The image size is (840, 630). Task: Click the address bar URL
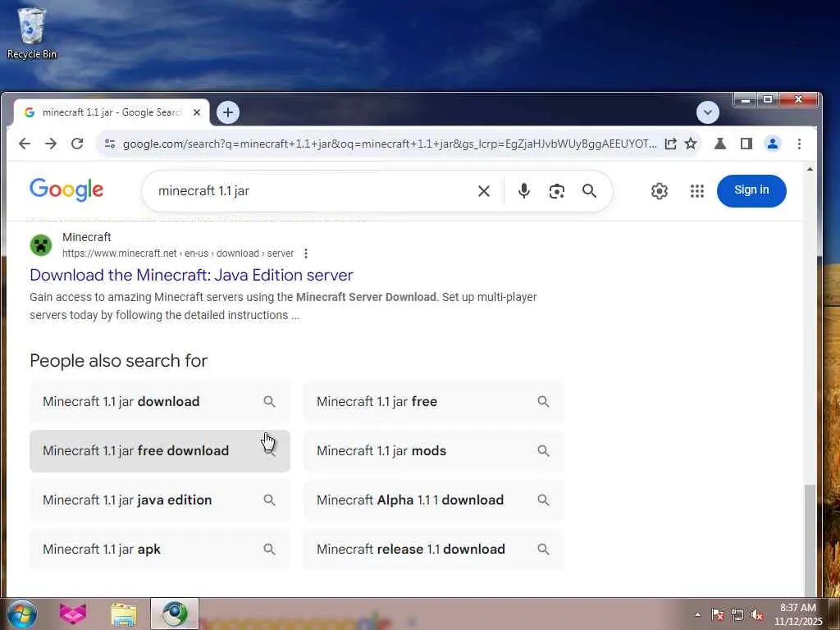tap(390, 144)
